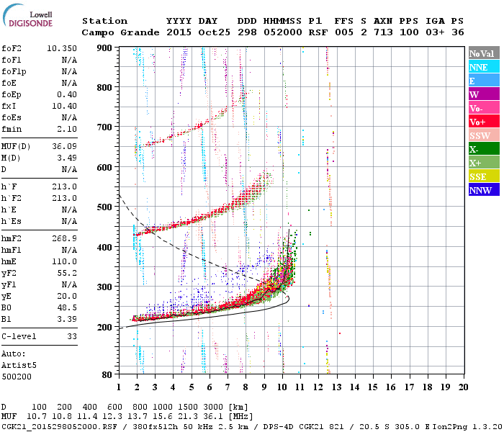Select the W purple legend swatch
This screenshot has height=432, width=504.
click(x=484, y=94)
